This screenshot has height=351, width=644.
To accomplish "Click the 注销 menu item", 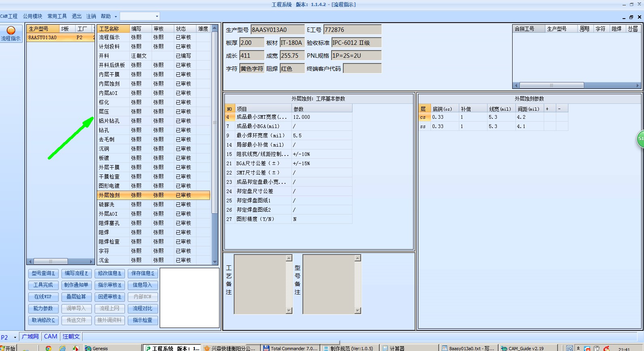I will click(91, 16).
